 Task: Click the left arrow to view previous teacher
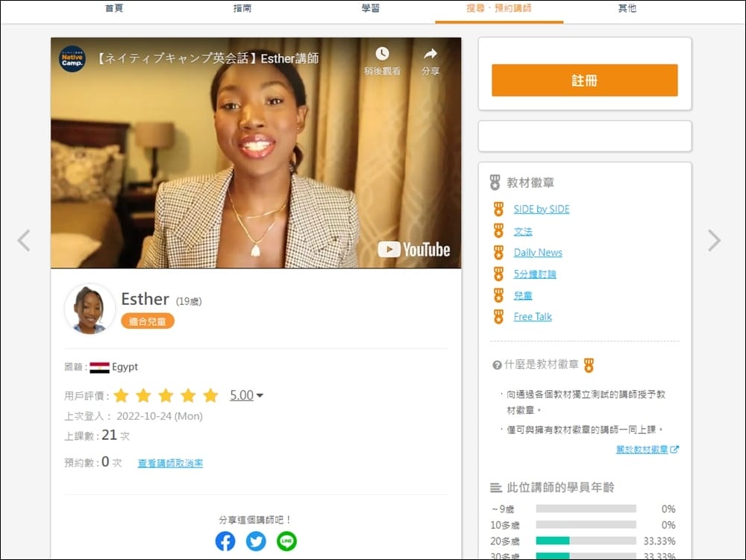click(24, 241)
